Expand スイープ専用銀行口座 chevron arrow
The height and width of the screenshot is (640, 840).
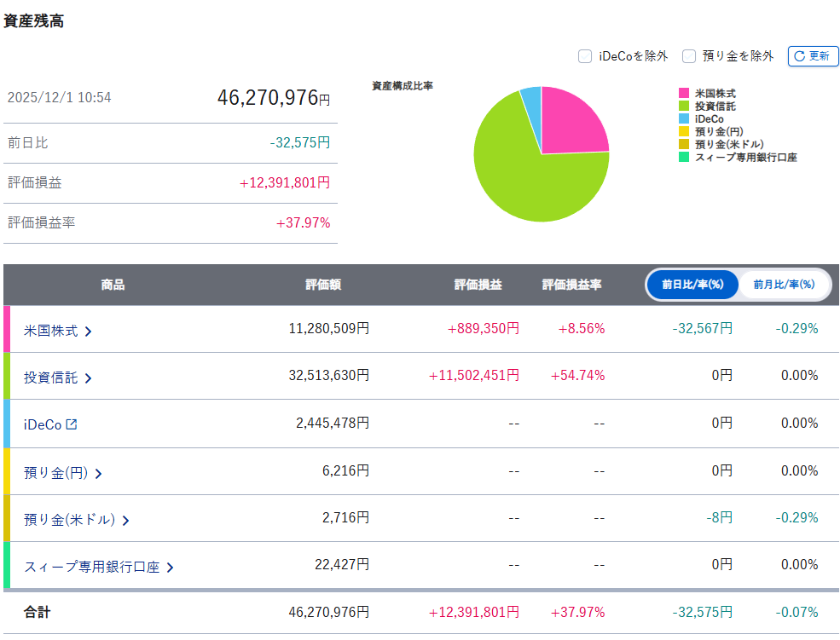pos(170,567)
